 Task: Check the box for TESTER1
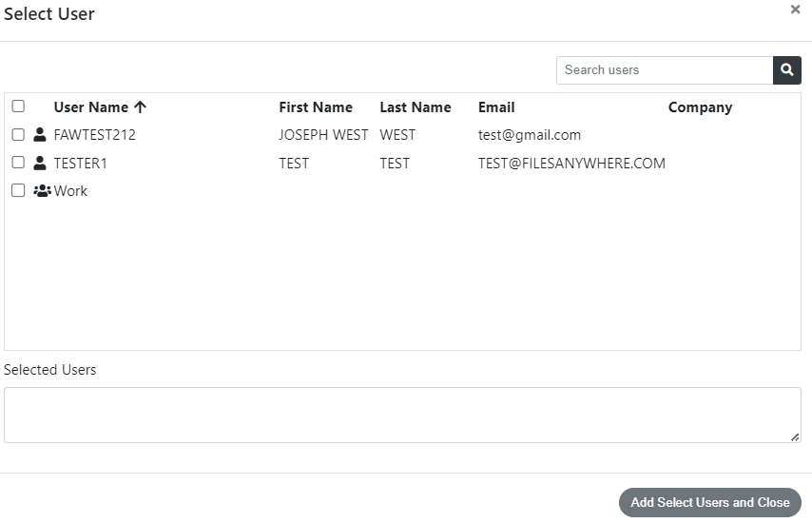tap(18, 163)
